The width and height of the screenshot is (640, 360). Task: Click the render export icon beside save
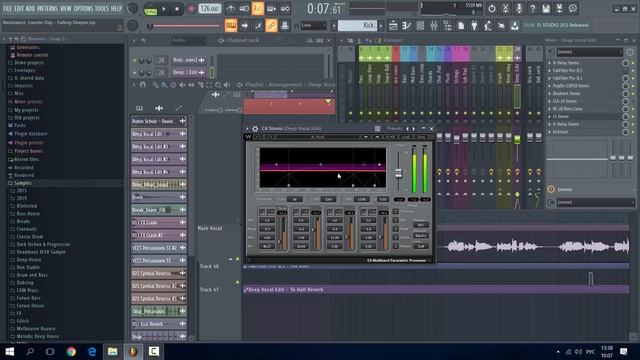pos(559,9)
